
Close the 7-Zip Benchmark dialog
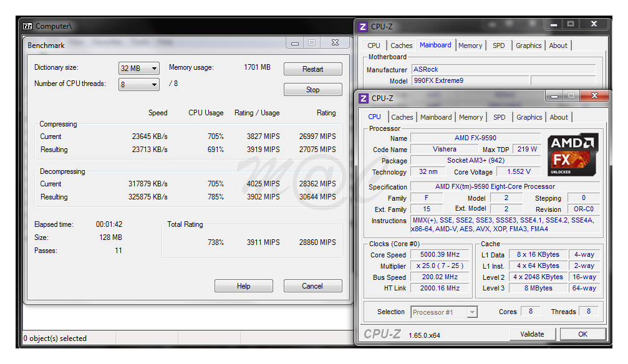(x=335, y=43)
